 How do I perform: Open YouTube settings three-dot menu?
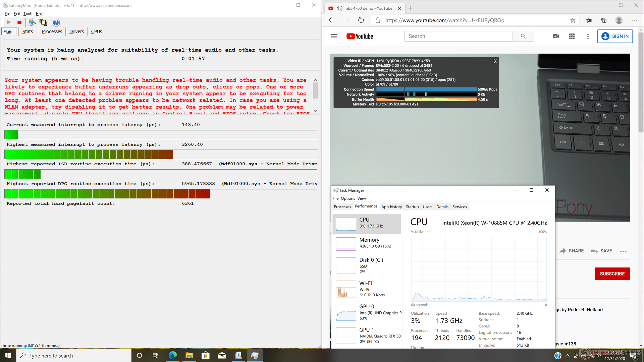point(588,36)
